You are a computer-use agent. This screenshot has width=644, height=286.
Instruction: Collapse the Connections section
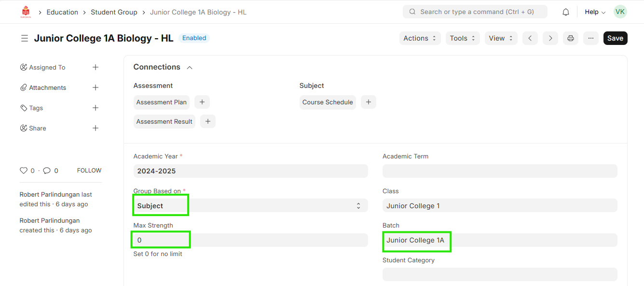pos(190,68)
